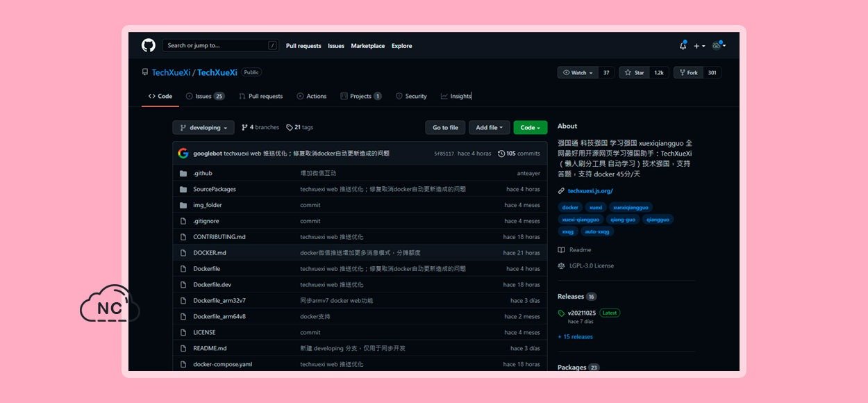
Task: Click the repository icon before TechXueXi owner name
Action: (145, 72)
